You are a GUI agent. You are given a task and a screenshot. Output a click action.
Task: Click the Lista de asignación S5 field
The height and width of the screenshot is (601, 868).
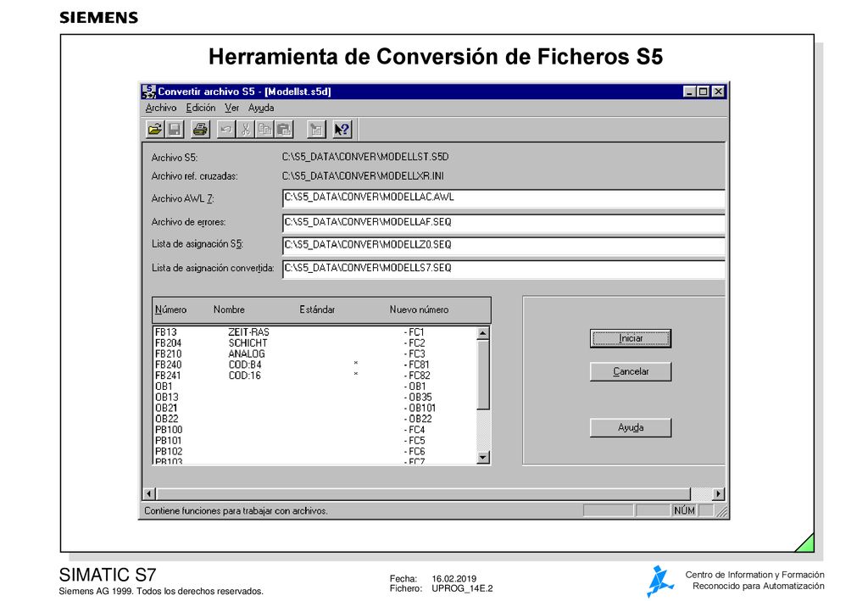click(x=504, y=245)
